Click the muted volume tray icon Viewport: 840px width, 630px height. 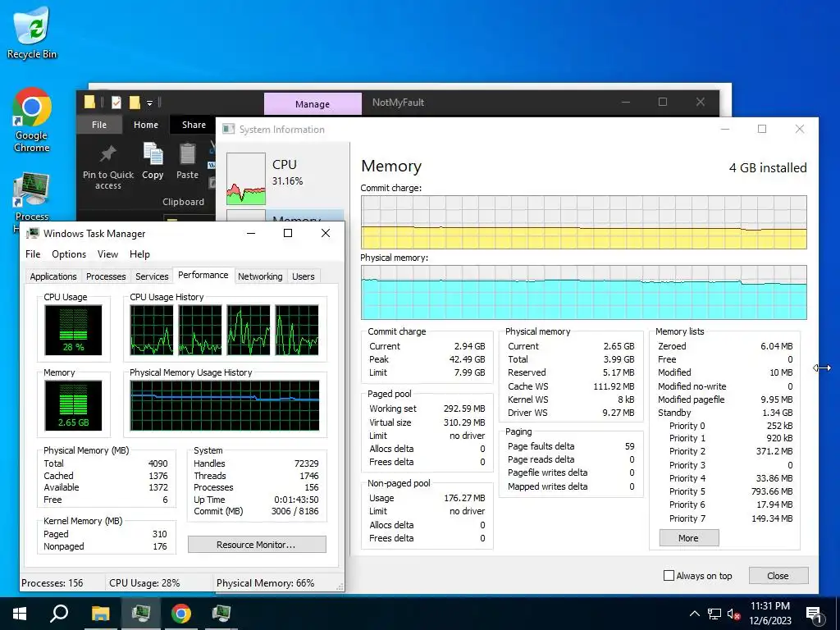pos(733,614)
